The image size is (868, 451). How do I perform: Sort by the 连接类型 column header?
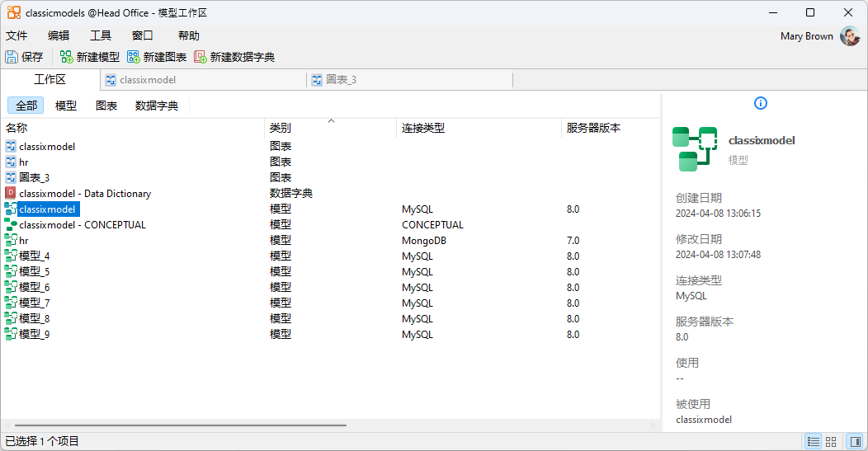479,128
